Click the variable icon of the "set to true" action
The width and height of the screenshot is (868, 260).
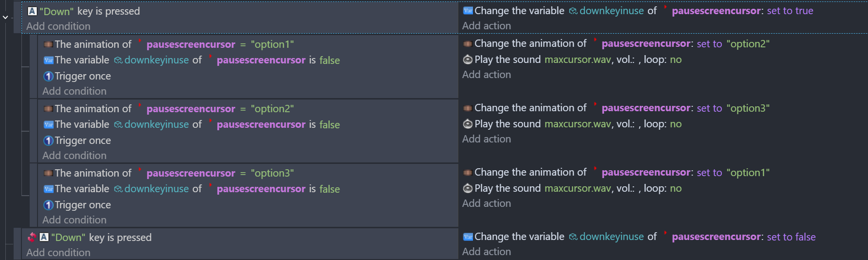468,11
